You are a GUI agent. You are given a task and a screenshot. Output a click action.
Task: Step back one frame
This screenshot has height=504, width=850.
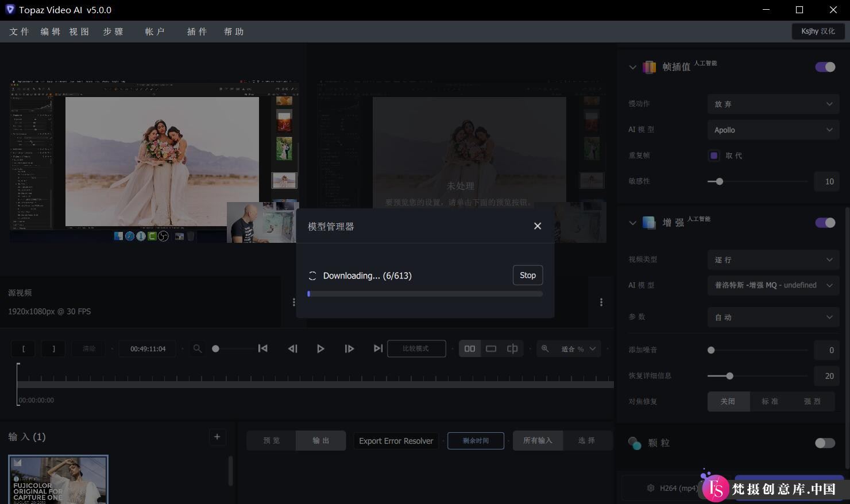[292, 348]
